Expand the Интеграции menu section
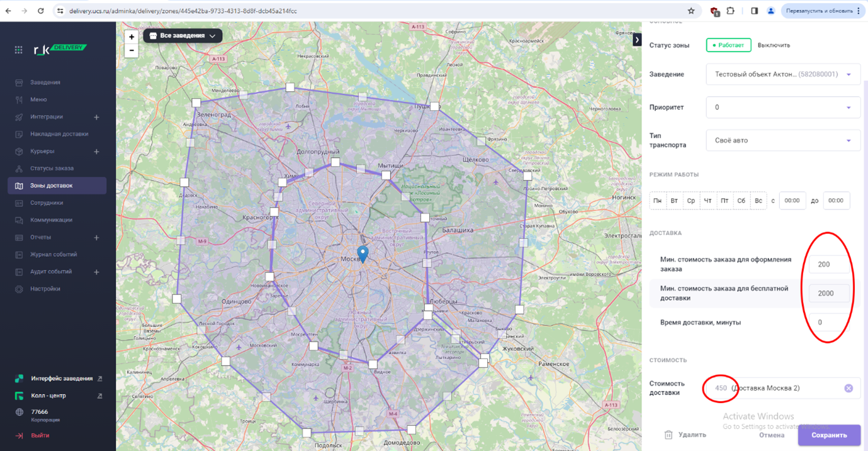This screenshot has height=451, width=868. coord(96,117)
